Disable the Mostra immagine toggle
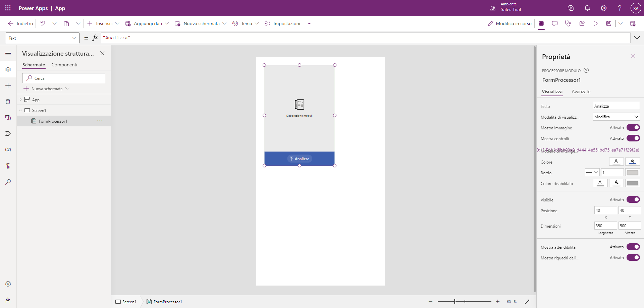Screen dimensions: 644x308 click(634, 127)
